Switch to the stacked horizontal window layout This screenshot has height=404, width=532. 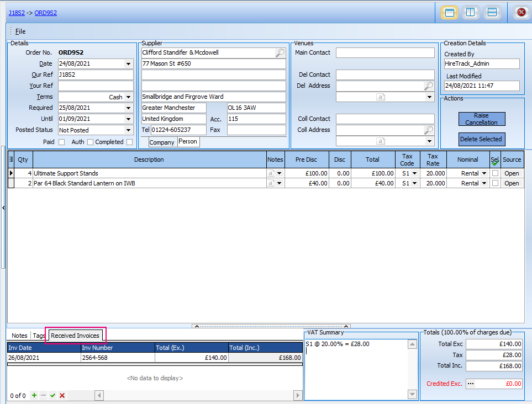click(492, 12)
